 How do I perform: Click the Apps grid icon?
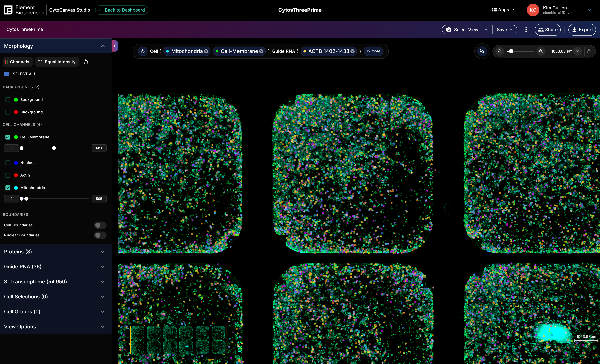click(x=494, y=10)
